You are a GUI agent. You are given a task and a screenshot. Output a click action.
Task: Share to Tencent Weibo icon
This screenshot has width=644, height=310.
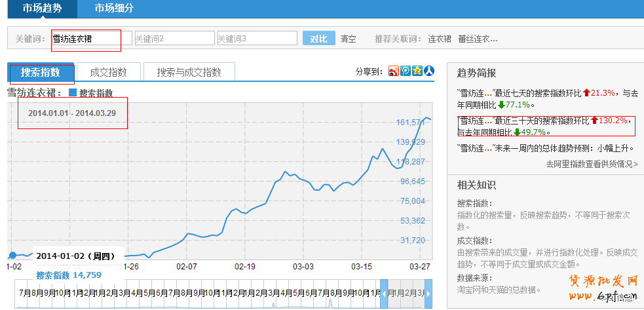point(406,71)
